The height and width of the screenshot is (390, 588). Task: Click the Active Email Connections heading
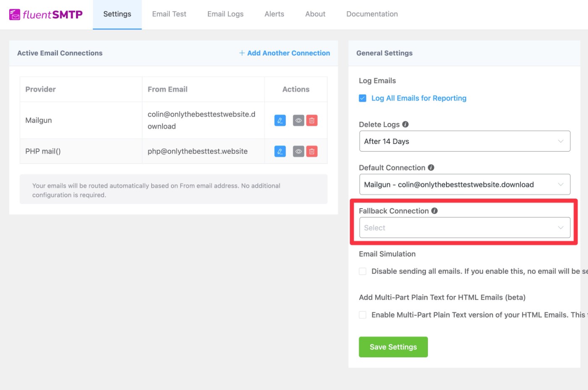coord(60,53)
